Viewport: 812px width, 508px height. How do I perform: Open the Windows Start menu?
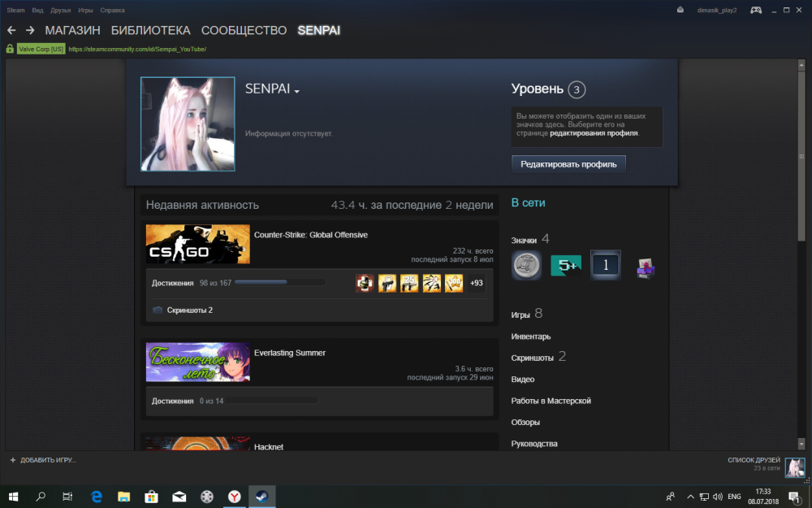point(14,497)
